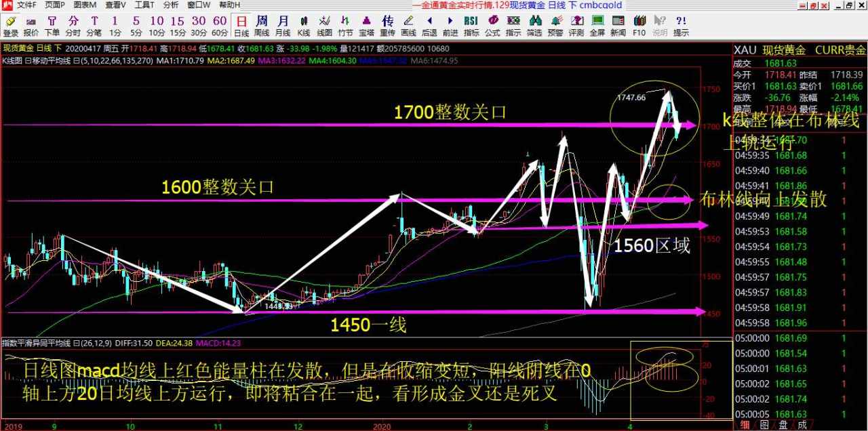Click the XAU 现货黄金 quote header
Image resolution: width=868 pixels, height=431 pixels.
point(770,50)
